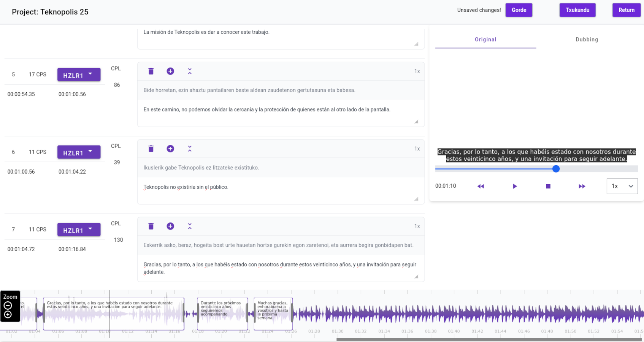644x342 pixels.
Task: Click segment 7 start time 00:01:04.72
Action: click(21, 249)
